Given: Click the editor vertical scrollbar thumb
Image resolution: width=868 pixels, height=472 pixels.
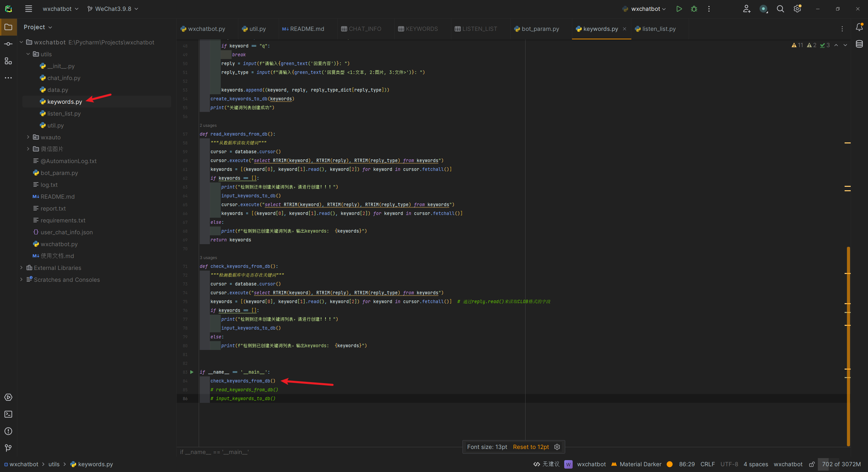Looking at the screenshot, I should tap(848, 346).
